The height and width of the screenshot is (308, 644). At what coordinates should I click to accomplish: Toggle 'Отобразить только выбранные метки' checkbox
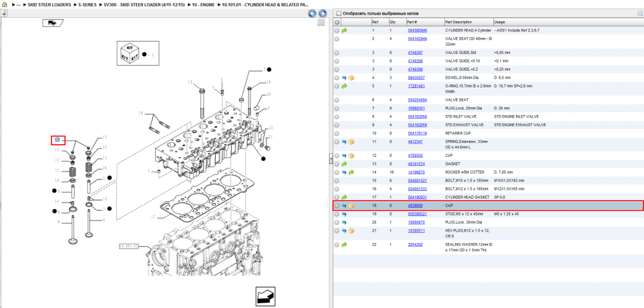[x=339, y=14]
